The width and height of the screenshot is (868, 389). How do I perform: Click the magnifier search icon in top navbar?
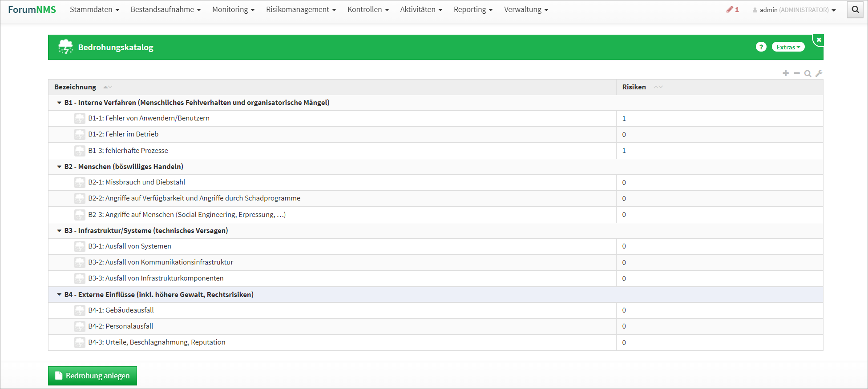pos(855,9)
